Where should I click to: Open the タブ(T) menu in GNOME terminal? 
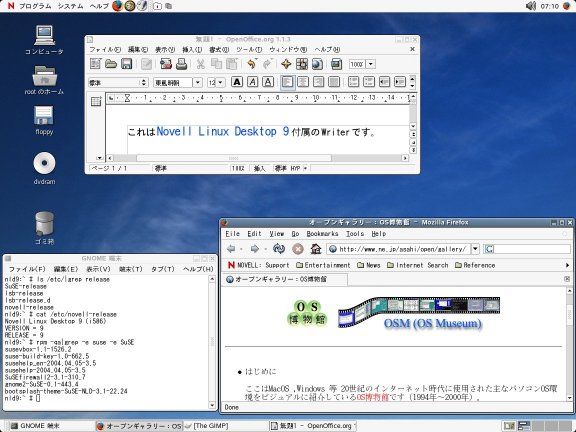click(163, 269)
